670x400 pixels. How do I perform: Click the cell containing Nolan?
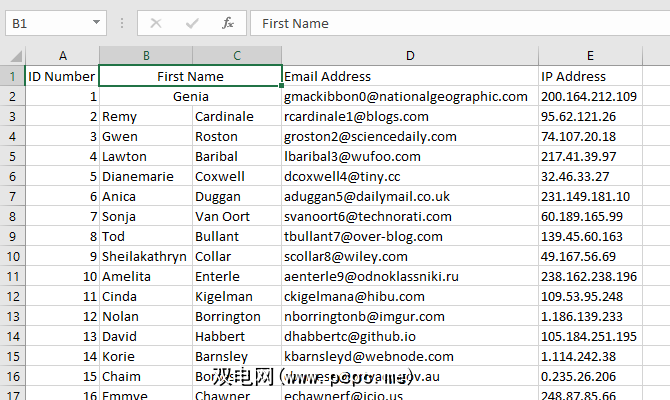pos(146,316)
